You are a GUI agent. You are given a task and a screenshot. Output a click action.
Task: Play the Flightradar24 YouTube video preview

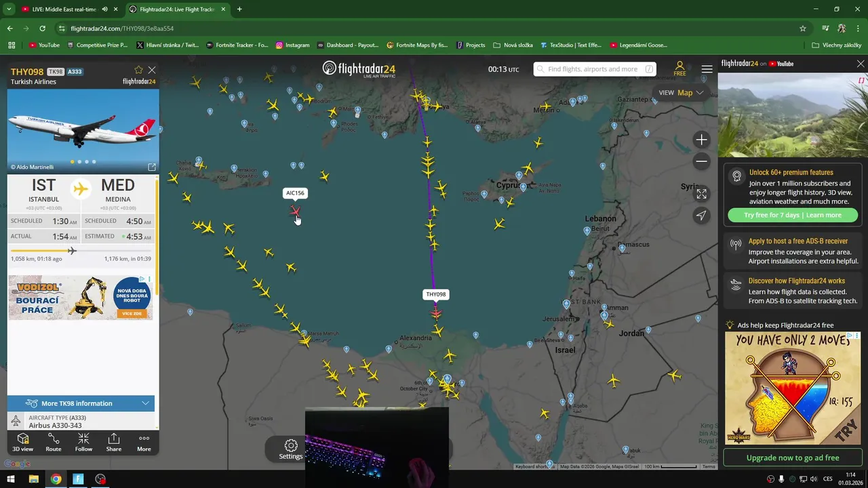point(792,115)
